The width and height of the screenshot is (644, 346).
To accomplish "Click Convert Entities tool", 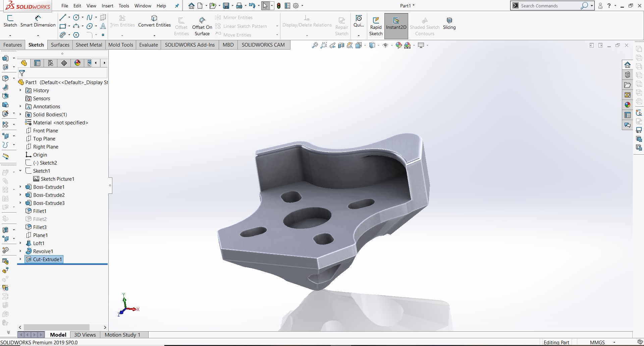I will 154,21.
